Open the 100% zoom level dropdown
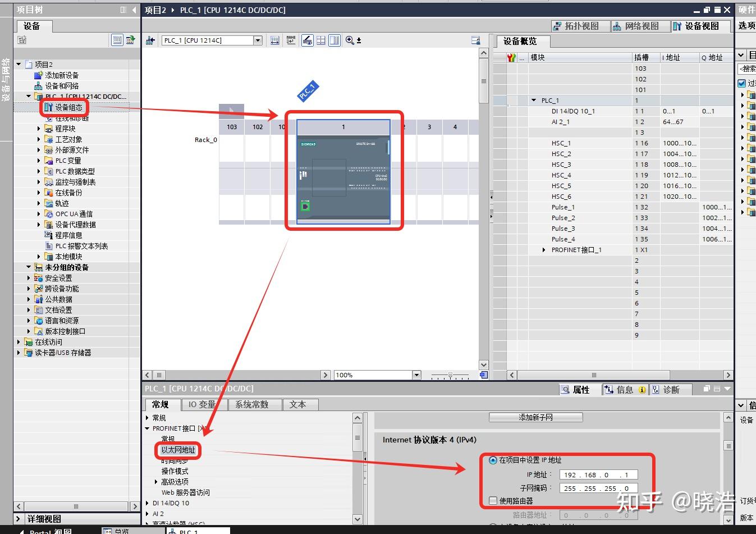756x534 pixels. pyautogui.click(x=416, y=375)
